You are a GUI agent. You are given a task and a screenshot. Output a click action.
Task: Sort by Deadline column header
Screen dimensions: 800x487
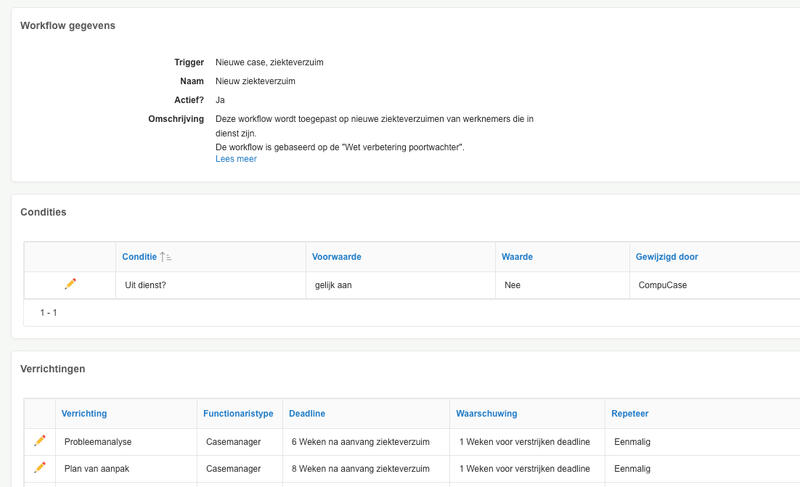pos(307,414)
